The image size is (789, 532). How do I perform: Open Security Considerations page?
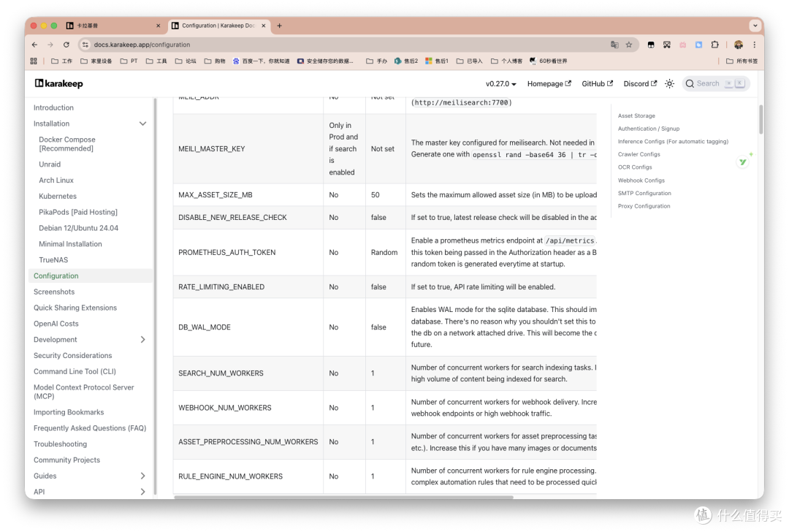[72, 355]
